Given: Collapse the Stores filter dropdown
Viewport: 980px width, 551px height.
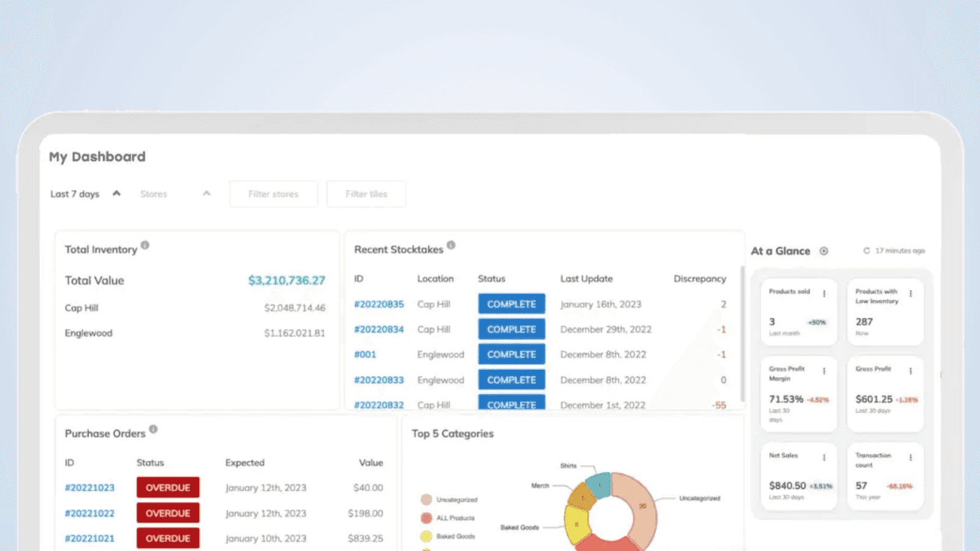Looking at the screenshot, I should pyautogui.click(x=206, y=193).
